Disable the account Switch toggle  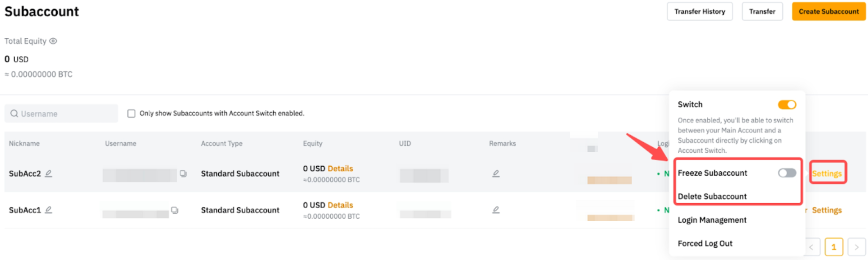[x=787, y=104]
